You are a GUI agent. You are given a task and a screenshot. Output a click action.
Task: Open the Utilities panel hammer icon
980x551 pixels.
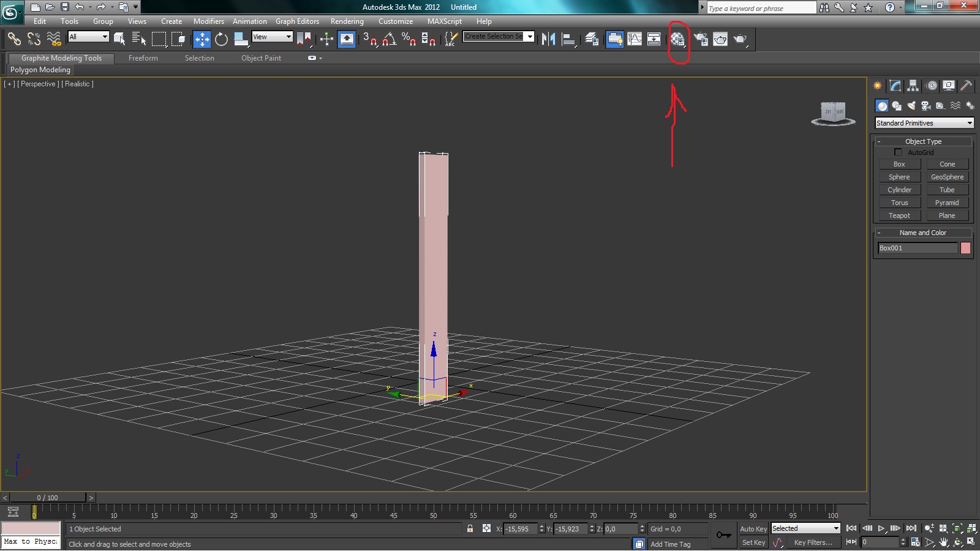point(966,86)
